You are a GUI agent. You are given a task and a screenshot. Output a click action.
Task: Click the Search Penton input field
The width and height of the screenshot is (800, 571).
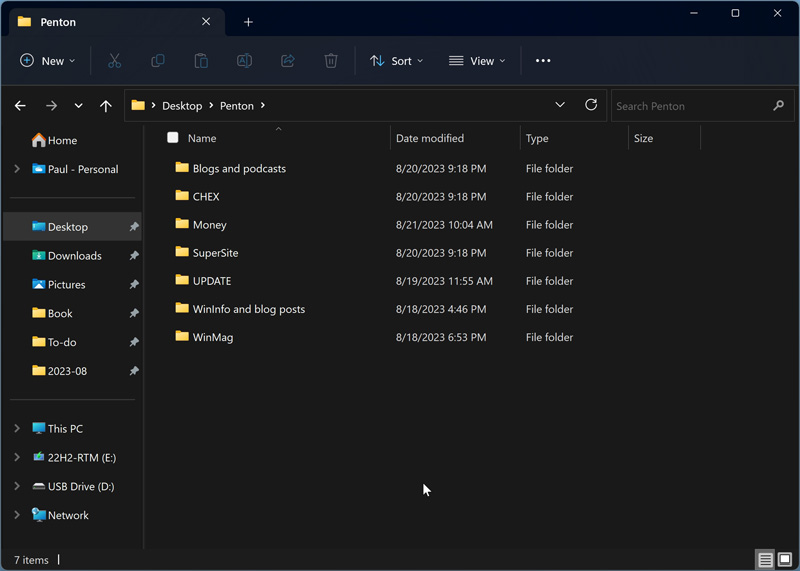690,106
